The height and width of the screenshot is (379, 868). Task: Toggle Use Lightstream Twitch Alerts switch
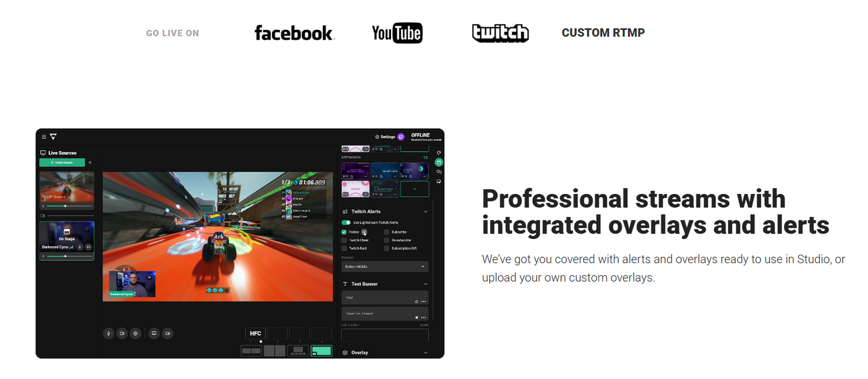346,223
